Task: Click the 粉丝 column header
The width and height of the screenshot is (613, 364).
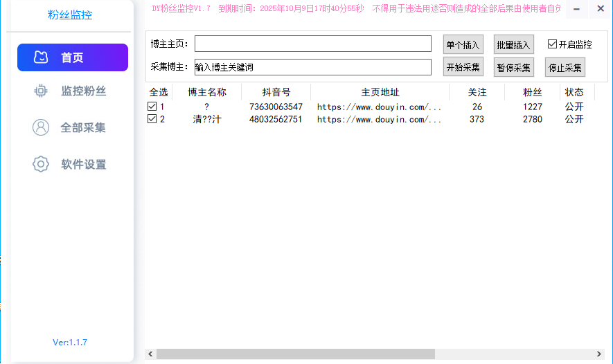Action: (532, 92)
